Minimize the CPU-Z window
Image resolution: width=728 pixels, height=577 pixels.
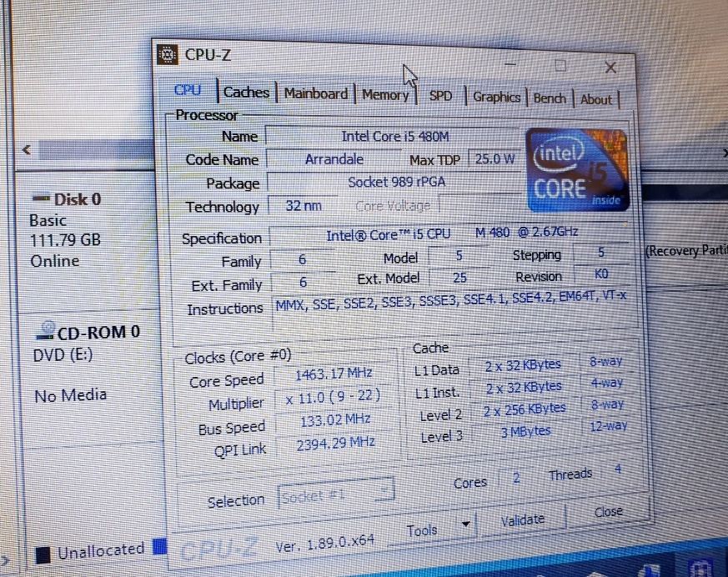click(x=511, y=63)
